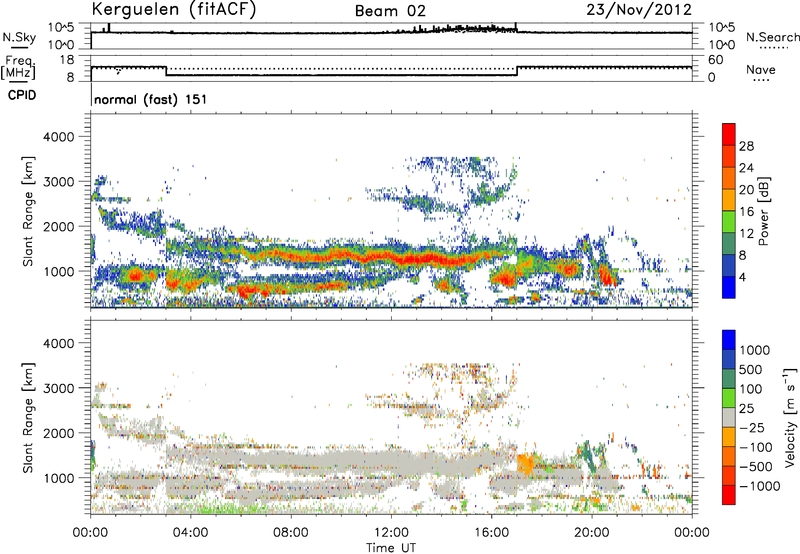Click the '16:00' time tick label
The image size is (800, 554).
(491, 533)
